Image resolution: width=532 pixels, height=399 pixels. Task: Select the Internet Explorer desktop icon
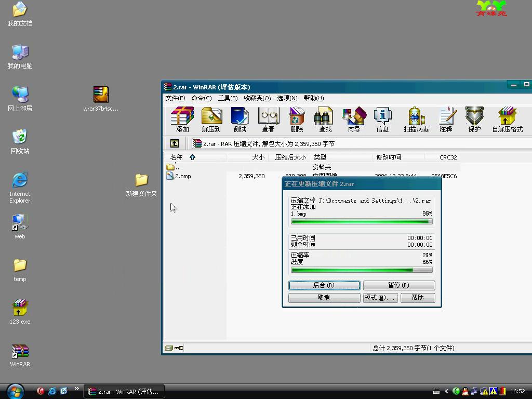click(20, 188)
